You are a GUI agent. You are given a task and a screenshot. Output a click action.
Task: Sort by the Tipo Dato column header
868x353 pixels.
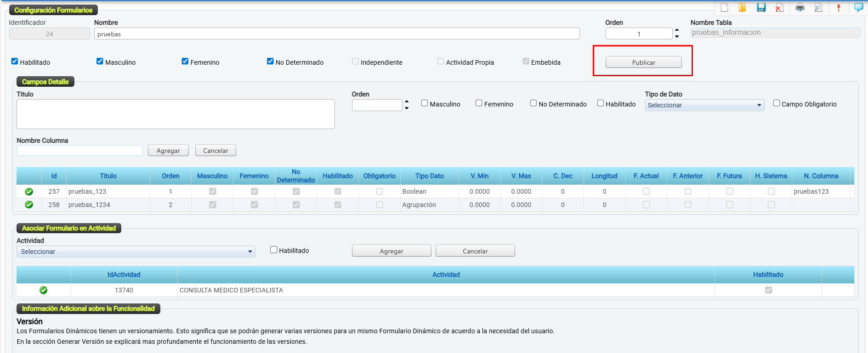(429, 176)
